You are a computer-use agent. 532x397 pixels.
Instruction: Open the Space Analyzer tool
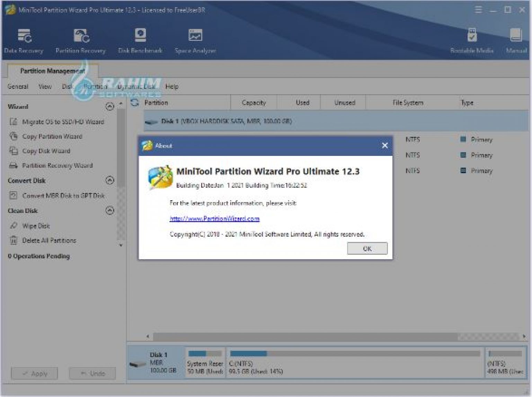coord(195,41)
